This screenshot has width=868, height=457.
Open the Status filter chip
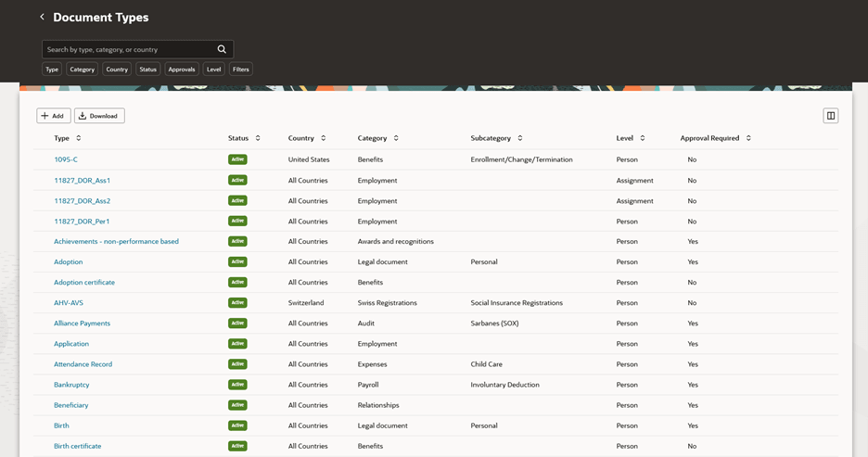(x=147, y=70)
